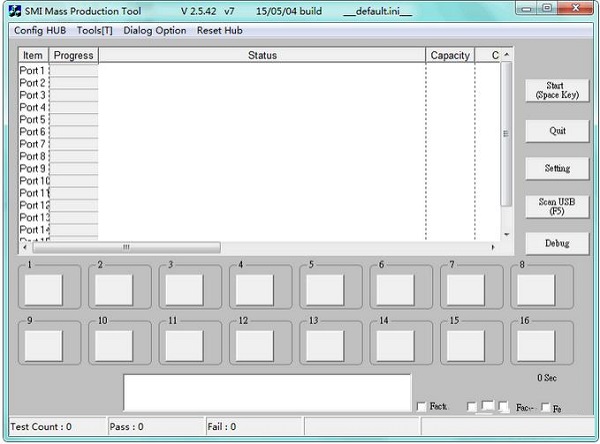Click port slot box 13
600x444 pixels.
point(325,346)
